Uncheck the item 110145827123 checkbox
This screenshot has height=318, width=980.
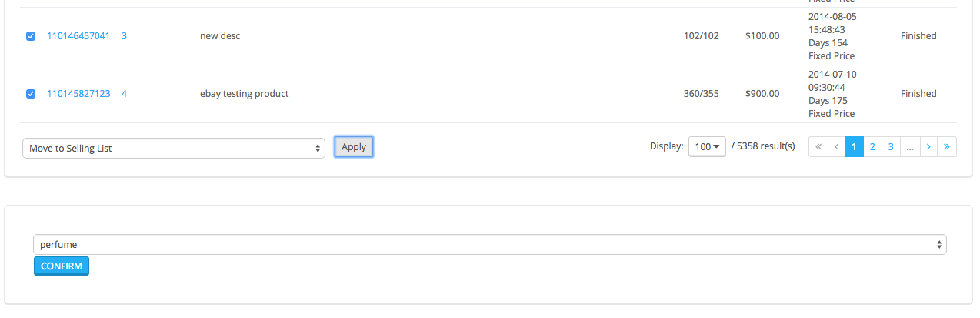click(x=31, y=94)
